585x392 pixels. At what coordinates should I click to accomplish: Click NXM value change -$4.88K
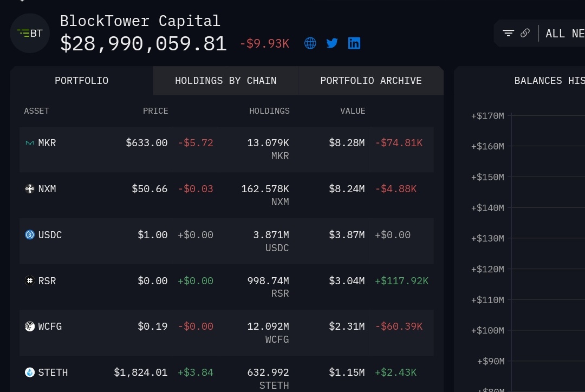click(x=396, y=189)
